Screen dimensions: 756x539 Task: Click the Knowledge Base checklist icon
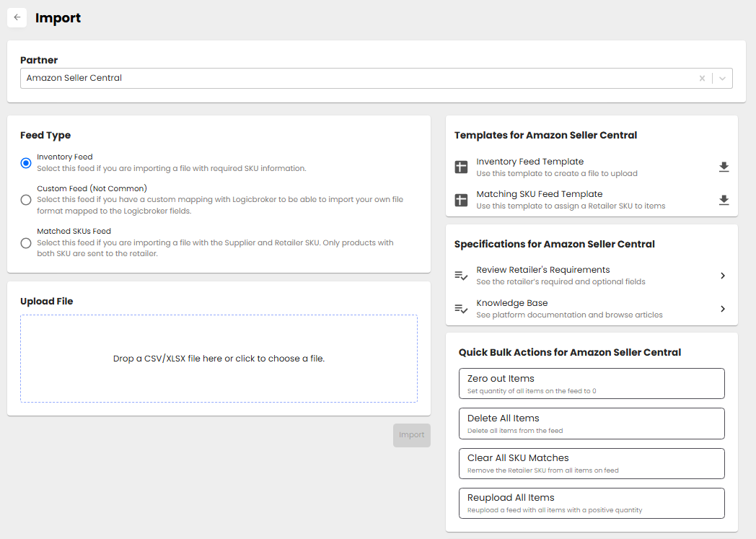coord(462,309)
